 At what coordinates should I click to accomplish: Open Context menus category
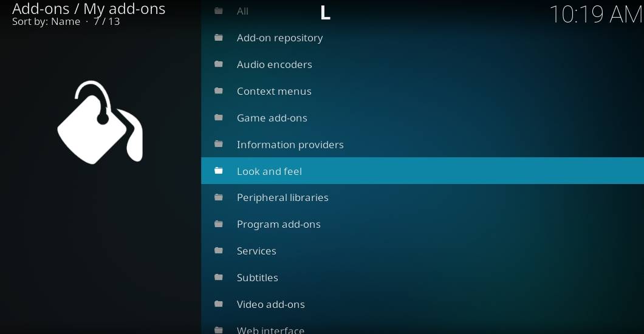click(x=422, y=91)
